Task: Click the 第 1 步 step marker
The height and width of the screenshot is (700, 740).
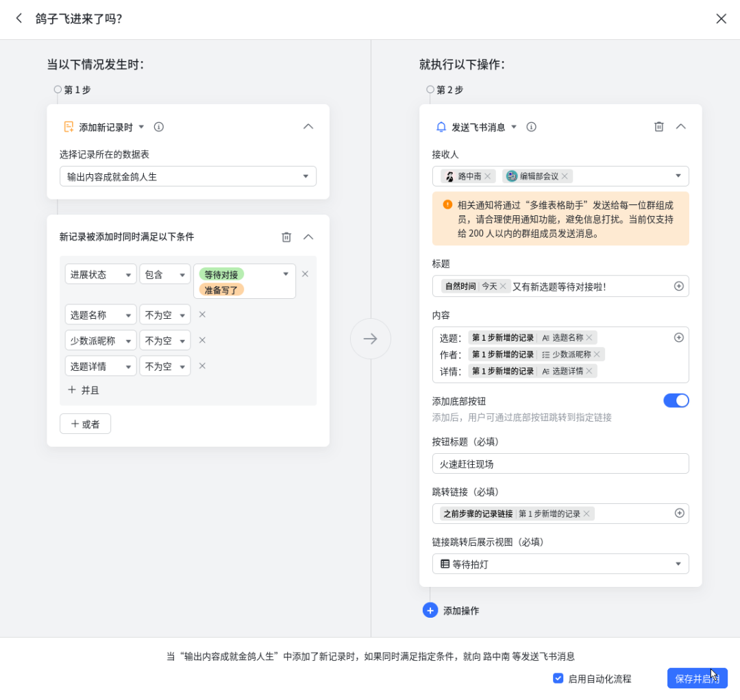Action: point(58,89)
